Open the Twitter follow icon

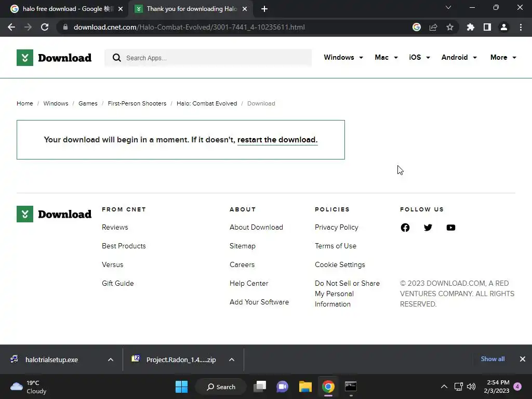click(x=428, y=228)
